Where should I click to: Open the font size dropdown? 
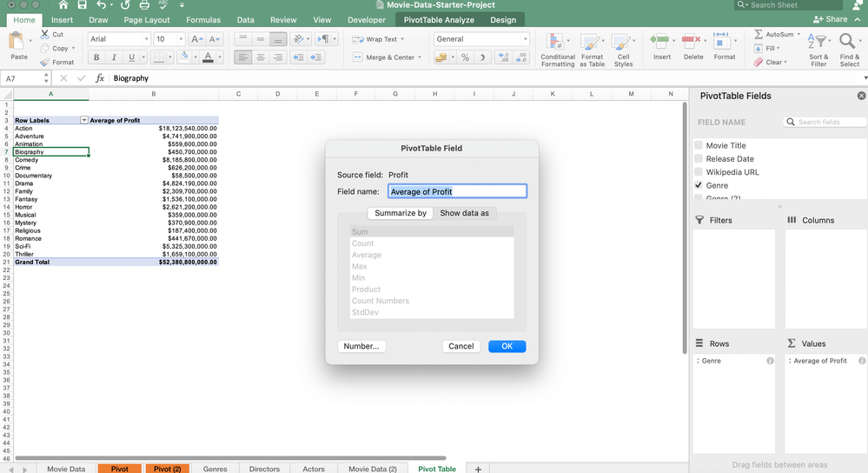tap(181, 39)
